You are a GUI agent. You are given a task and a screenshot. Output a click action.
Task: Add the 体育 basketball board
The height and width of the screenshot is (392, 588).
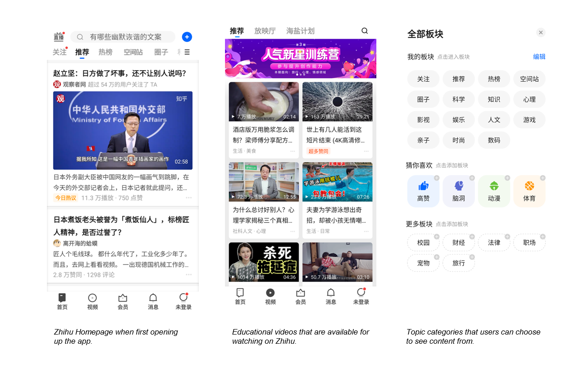coord(529,191)
